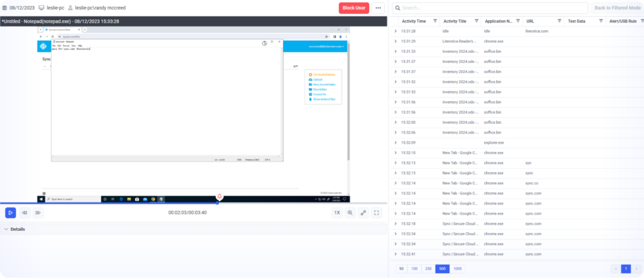This screenshot has width=644, height=278.
Task: Click the rewind button
Action: [24, 213]
